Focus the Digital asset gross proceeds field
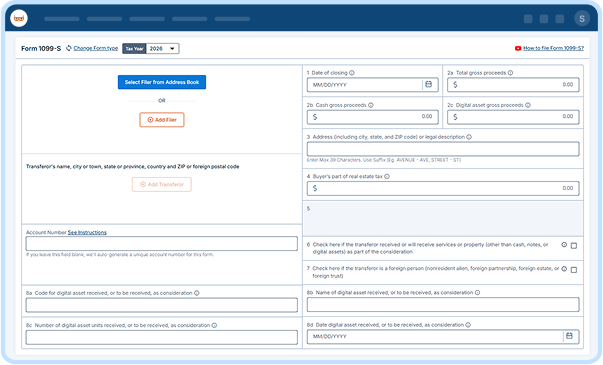This screenshot has width=603, height=365. click(x=513, y=117)
